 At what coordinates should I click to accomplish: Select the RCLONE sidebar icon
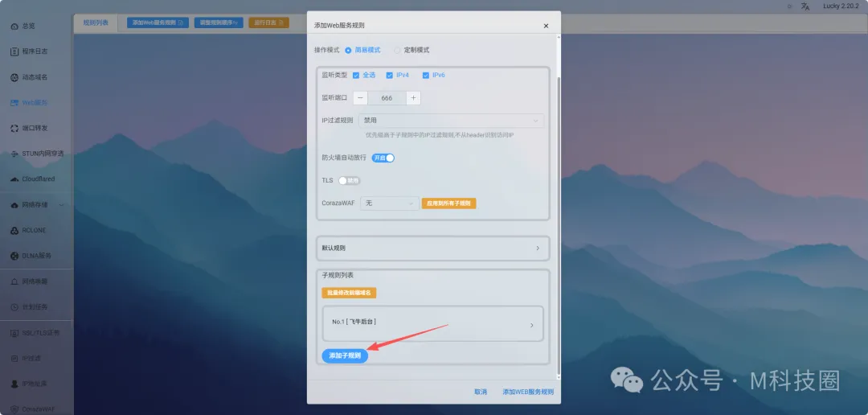tap(15, 231)
